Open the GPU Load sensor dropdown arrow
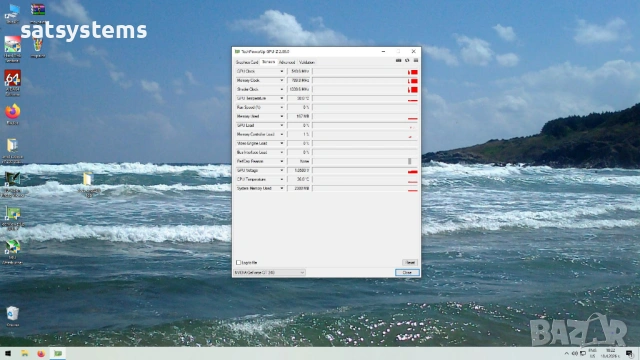Screen dimensions: 640x360 [281, 125]
